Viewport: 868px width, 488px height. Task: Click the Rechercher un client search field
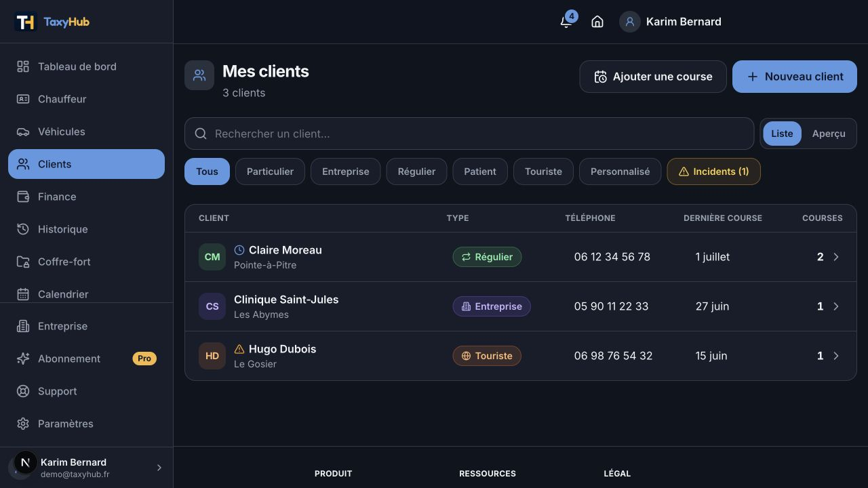[x=469, y=134]
